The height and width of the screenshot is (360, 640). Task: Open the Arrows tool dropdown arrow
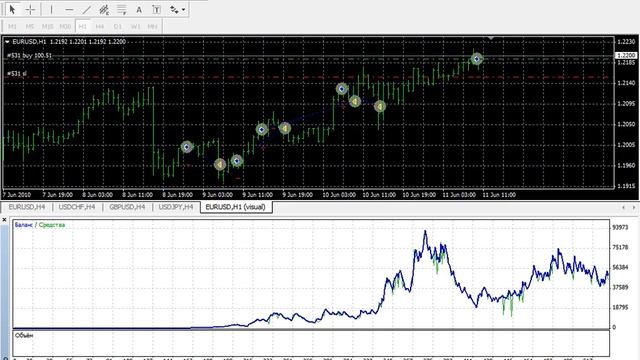click(184, 9)
